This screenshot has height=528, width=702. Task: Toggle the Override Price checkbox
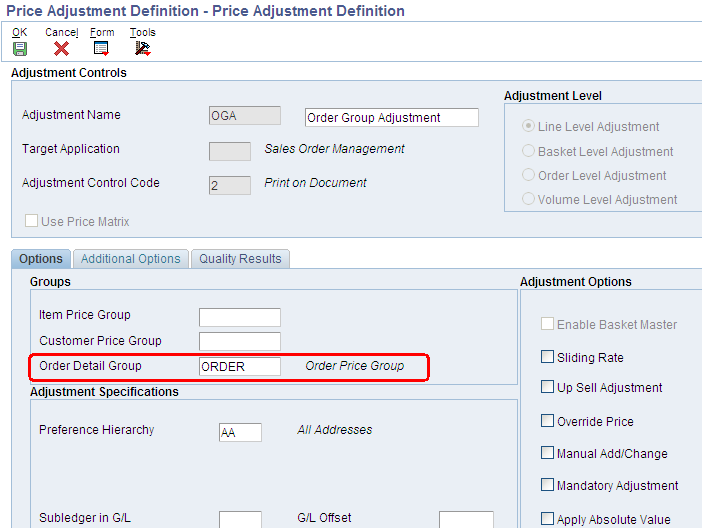coord(547,421)
